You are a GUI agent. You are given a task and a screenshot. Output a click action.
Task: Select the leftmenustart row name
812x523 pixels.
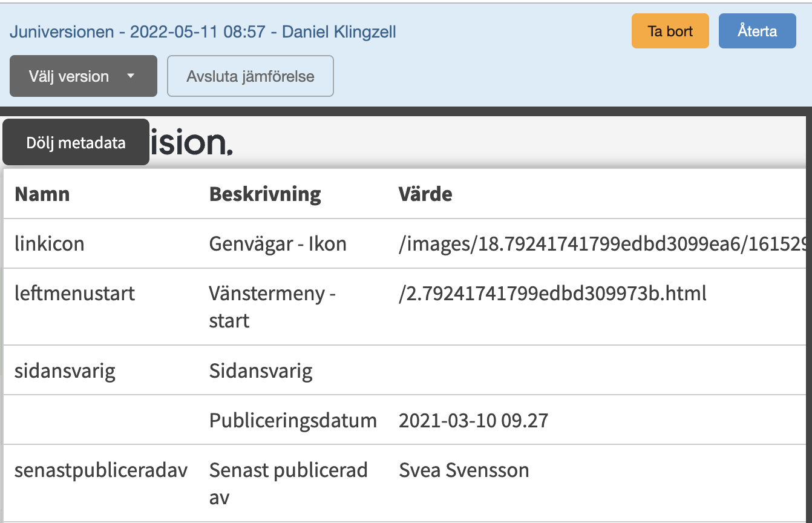coord(74,294)
